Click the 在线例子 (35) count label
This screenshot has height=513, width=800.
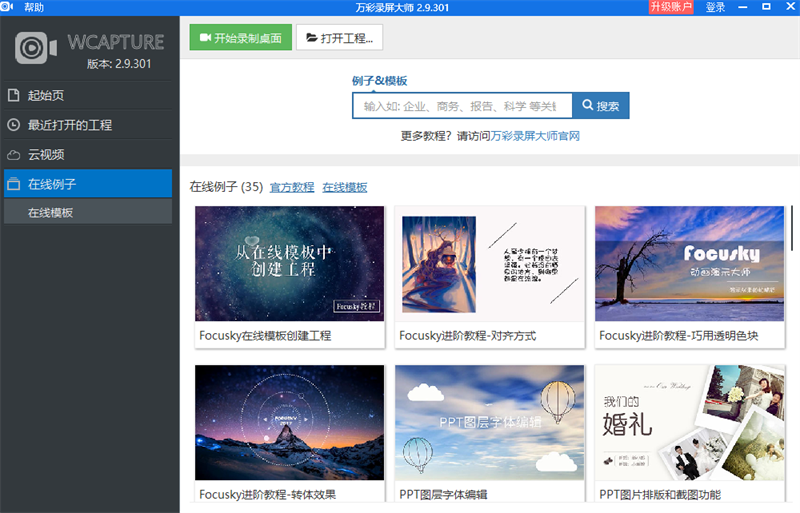[227, 187]
